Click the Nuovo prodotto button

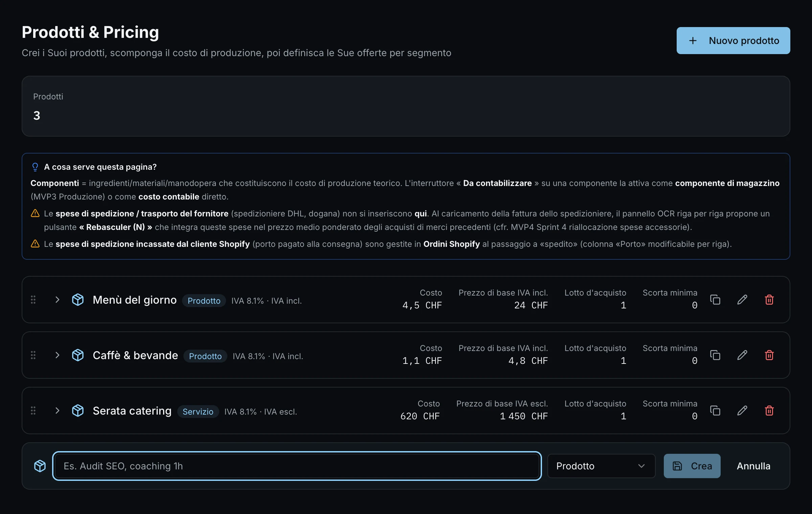click(733, 41)
